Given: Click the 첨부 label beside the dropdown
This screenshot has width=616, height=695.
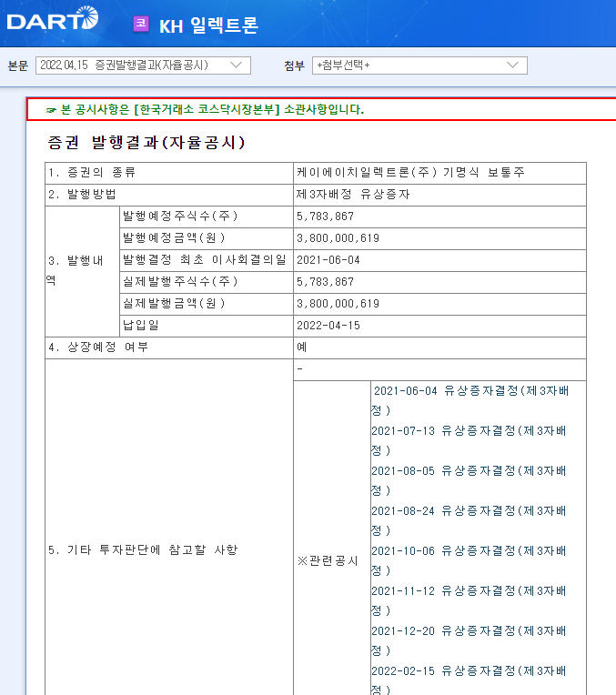Looking at the screenshot, I should [294, 66].
